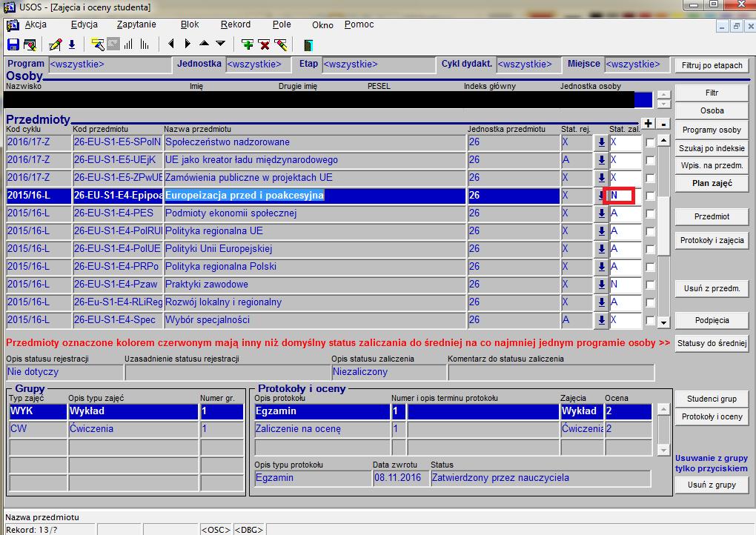The height and width of the screenshot is (535, 756).
Task: Open the edit pencil toolbar icon
Action: 55,44
